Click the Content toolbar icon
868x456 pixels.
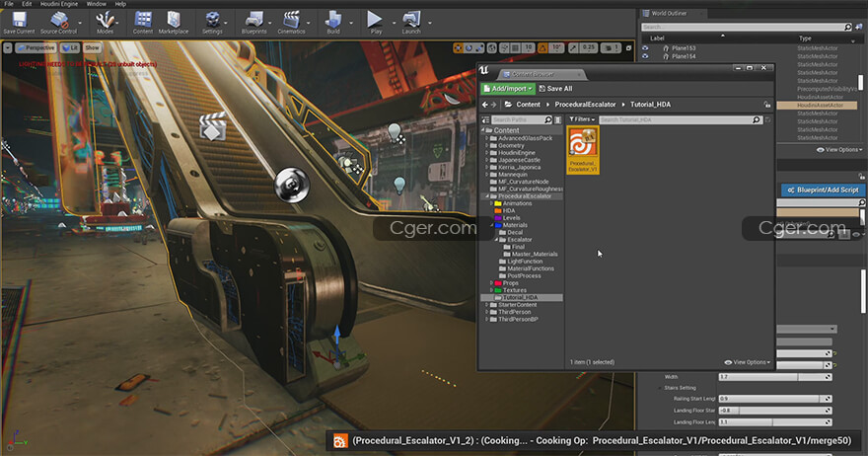click(143, 23)
